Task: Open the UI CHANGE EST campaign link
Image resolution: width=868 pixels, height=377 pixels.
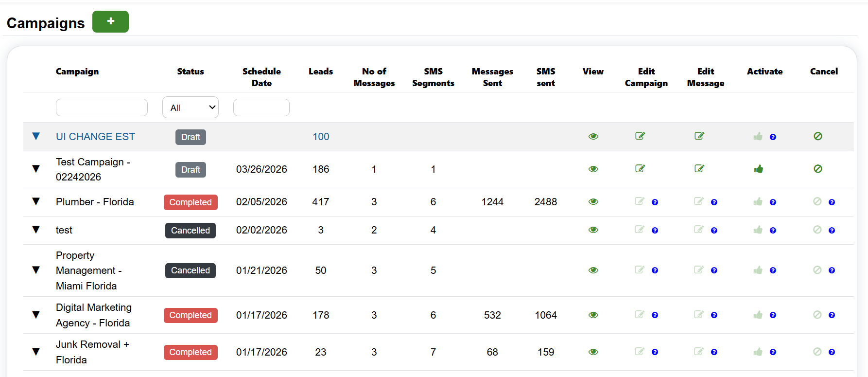Action: click(x=95, y=137)
